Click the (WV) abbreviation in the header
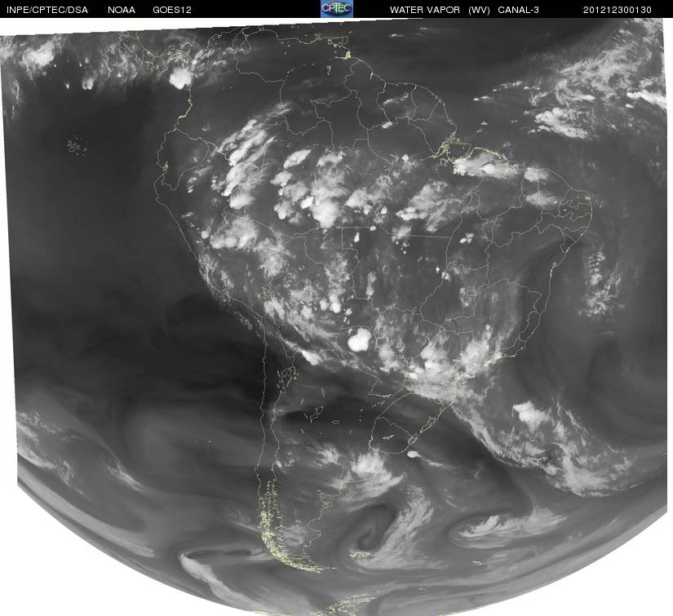 coord(479,10)
